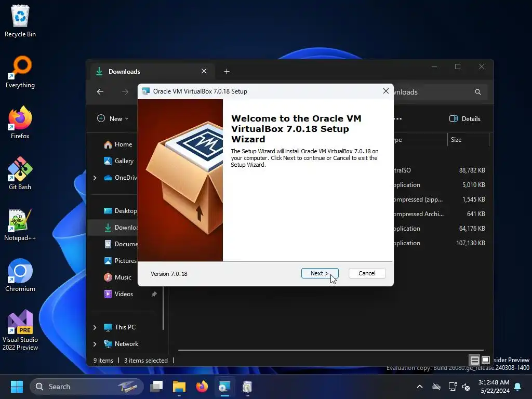
Task: Open Desktop in the navigation pane
Action: point(121,211)
